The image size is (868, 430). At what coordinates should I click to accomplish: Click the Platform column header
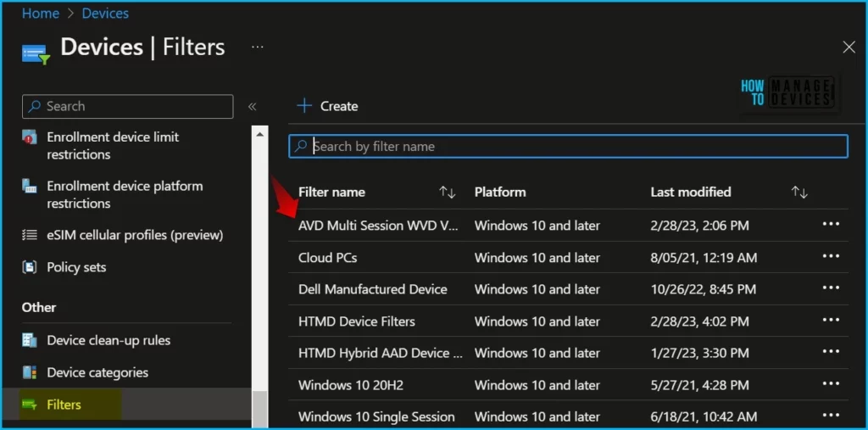coord(500,193)
